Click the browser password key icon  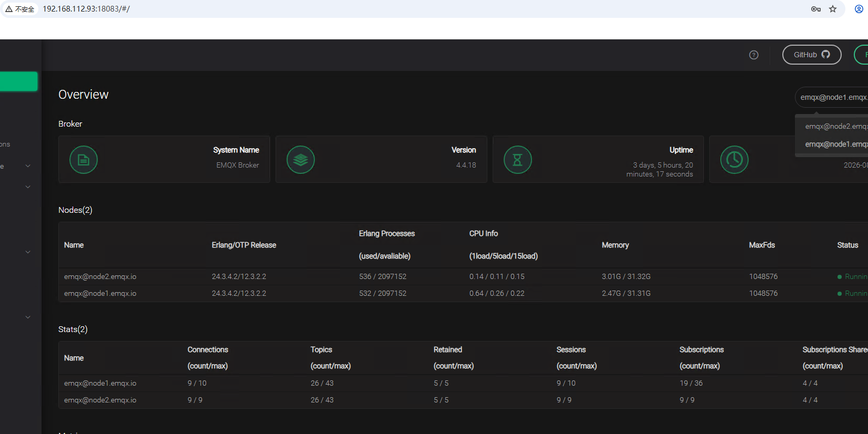pyautogui.click(x=816, y=9)
